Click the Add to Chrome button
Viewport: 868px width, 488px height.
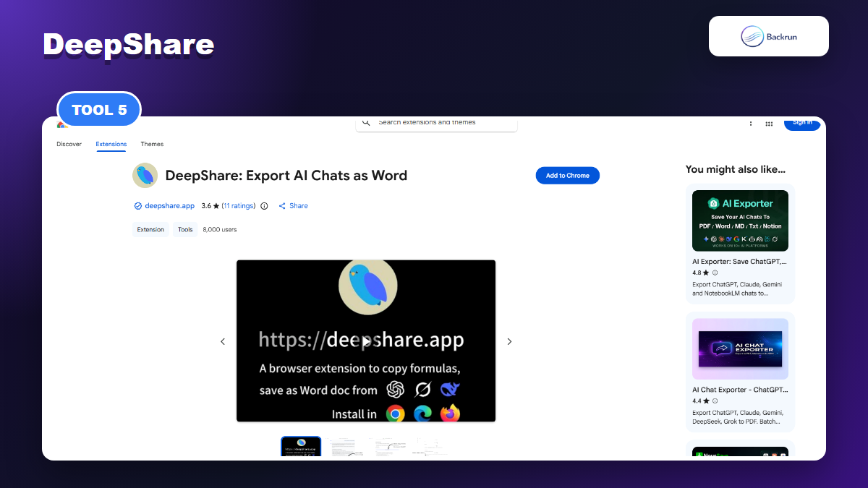(568, 176)
